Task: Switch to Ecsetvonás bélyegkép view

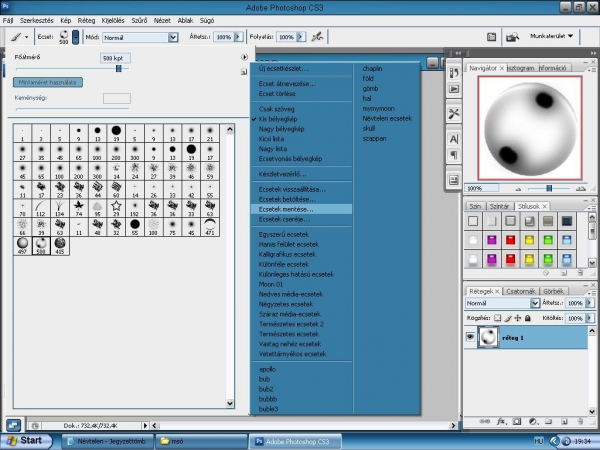Action: 290,159
